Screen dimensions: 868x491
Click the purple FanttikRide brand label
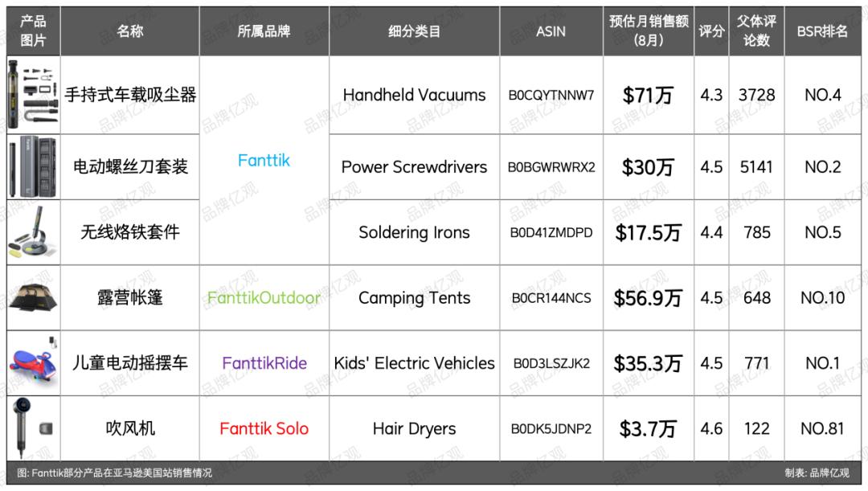pos(264,363)
